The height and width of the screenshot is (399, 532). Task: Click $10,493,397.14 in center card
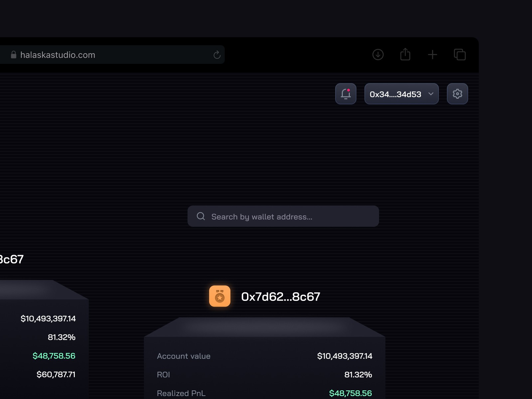(345, 356)
